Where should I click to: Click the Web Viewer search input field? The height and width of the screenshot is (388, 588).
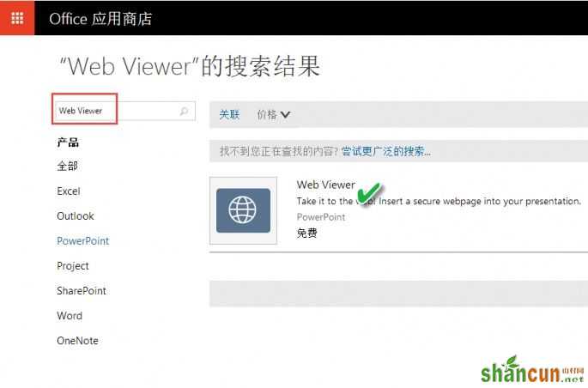(124, 111)
